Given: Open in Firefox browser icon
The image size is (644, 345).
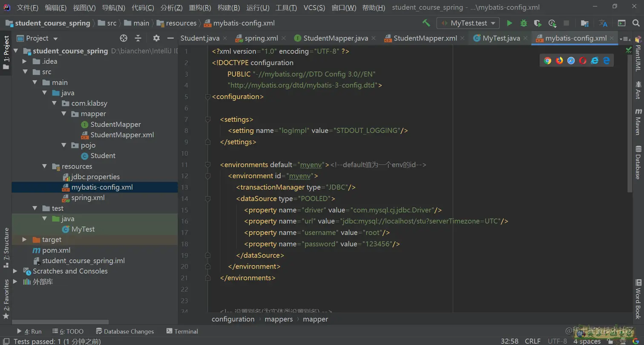Looking at the screenshot, I should [559, 60].
